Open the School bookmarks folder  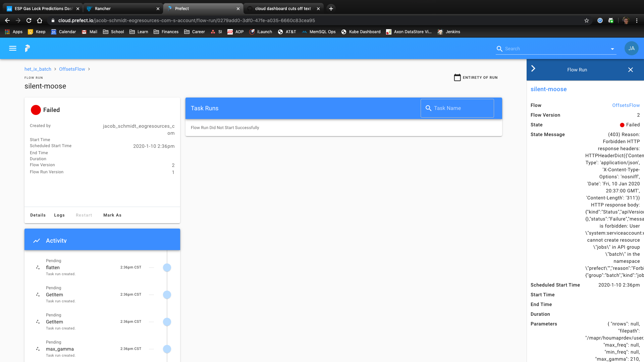coord(113,32)
